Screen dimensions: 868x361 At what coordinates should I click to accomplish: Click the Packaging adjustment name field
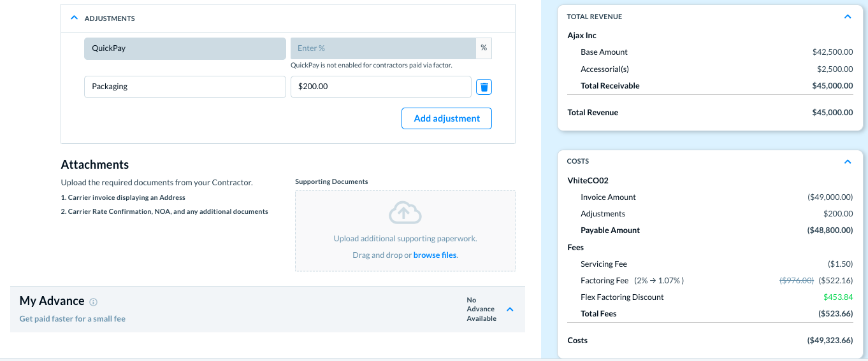point(185,87)
